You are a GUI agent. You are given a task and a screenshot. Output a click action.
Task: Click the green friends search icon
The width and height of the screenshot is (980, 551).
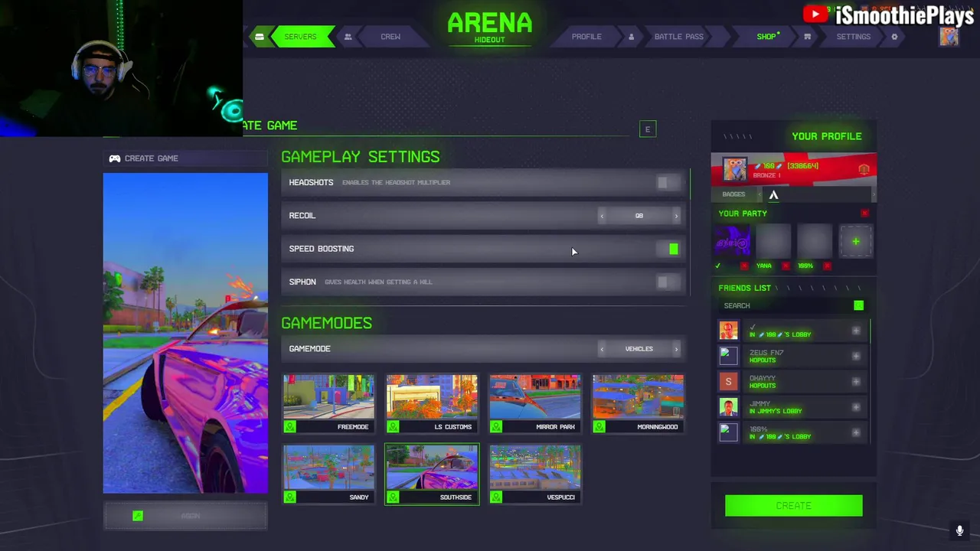tap(858, 305)
